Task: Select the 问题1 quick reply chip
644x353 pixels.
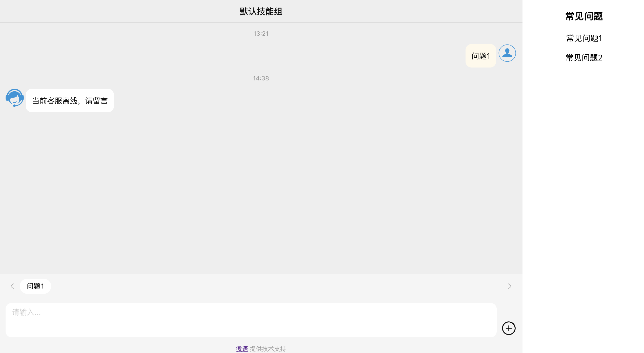Action: click(35, 286)
